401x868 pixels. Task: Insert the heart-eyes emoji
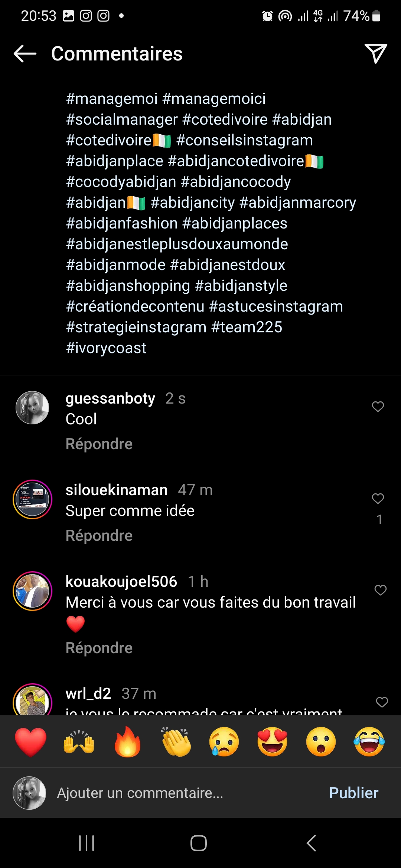273,742
